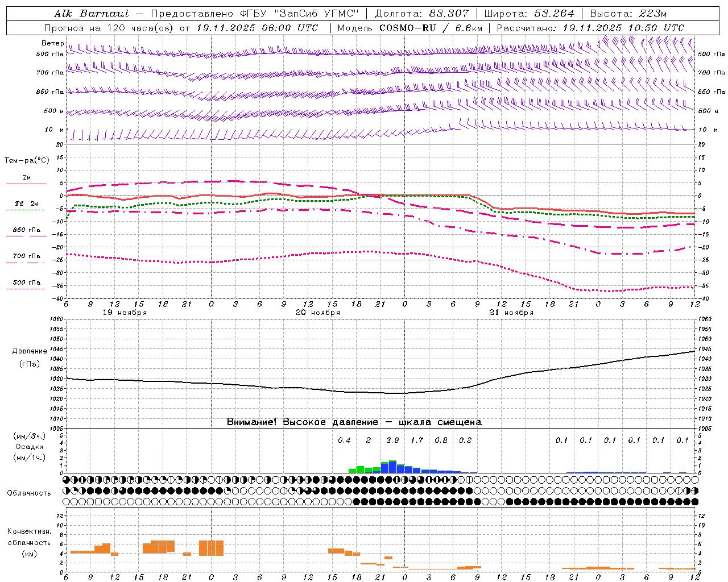Click the 0.4 precipitation total value
This screenshot has width=728, height=582.
point(344,440)
